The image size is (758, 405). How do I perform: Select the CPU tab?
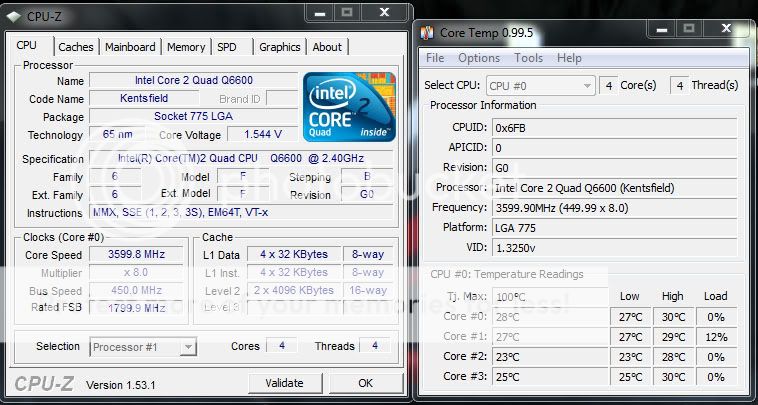(x=27, y=45)
